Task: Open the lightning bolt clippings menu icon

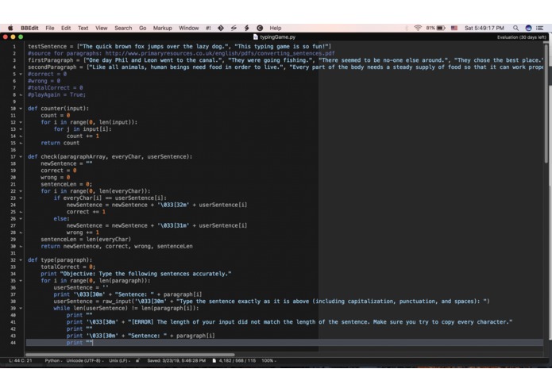Action: [x=246, y=28]
